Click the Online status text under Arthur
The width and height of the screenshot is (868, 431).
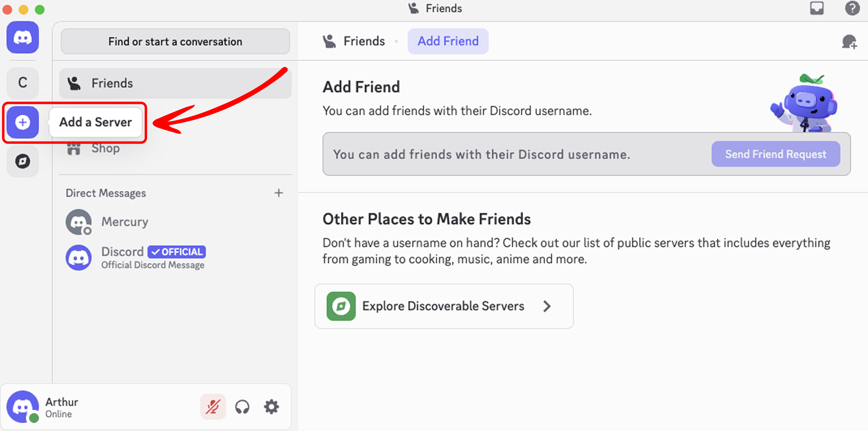(x=59, y=414)
